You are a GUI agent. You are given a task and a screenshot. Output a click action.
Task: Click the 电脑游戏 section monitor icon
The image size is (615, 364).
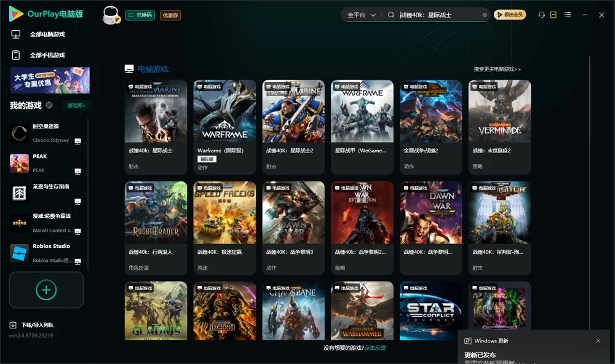point(129,69)
